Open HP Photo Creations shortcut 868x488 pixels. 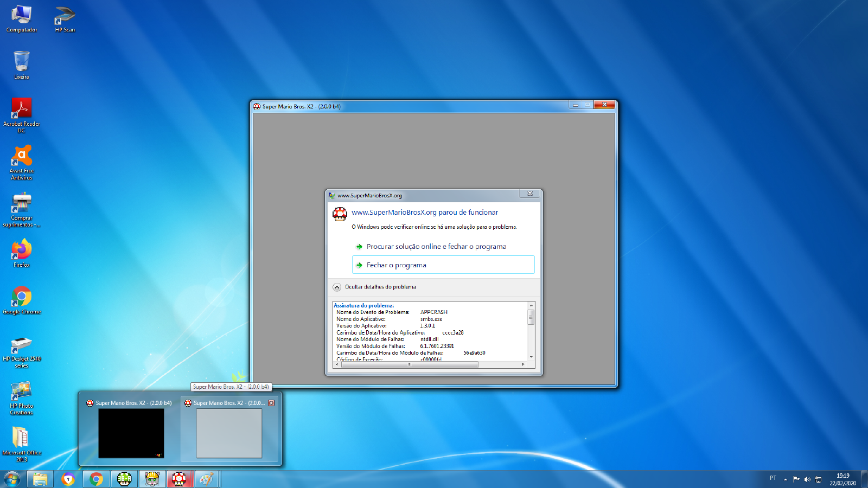click(x=22, y=398)
